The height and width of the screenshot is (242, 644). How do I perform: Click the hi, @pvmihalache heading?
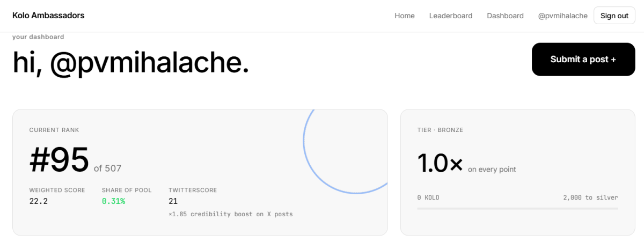click(x=131, y=63)
